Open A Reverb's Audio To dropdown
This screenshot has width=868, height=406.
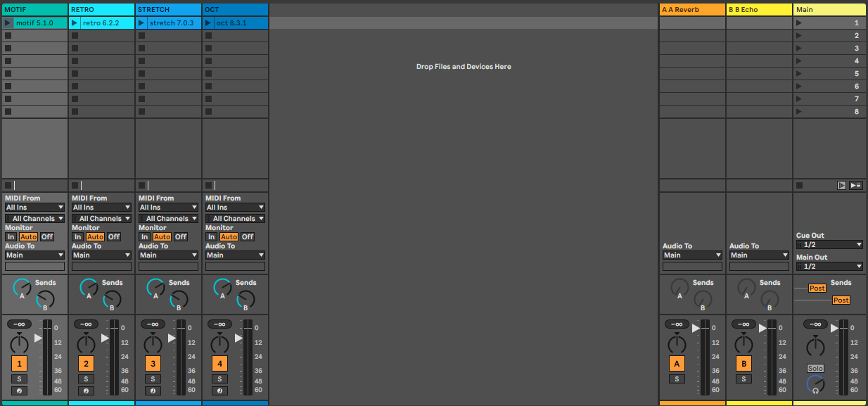[692, 255]
